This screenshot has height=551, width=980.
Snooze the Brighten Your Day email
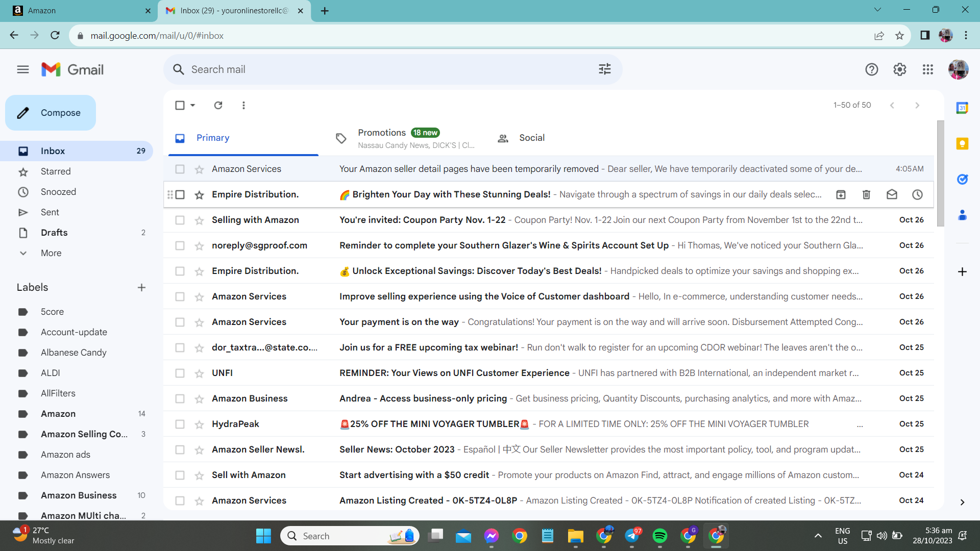coord(917,194)
